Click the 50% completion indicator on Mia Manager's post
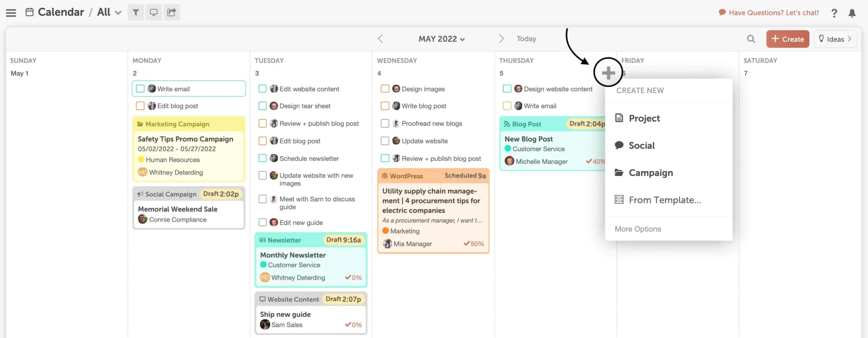868x338 pixels. click(474, 243)
